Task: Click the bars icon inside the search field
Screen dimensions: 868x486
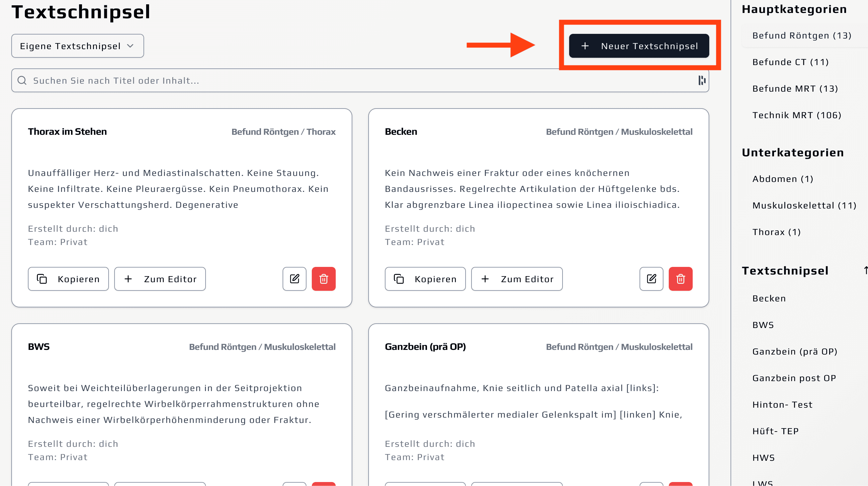Action: pos(702,80)
